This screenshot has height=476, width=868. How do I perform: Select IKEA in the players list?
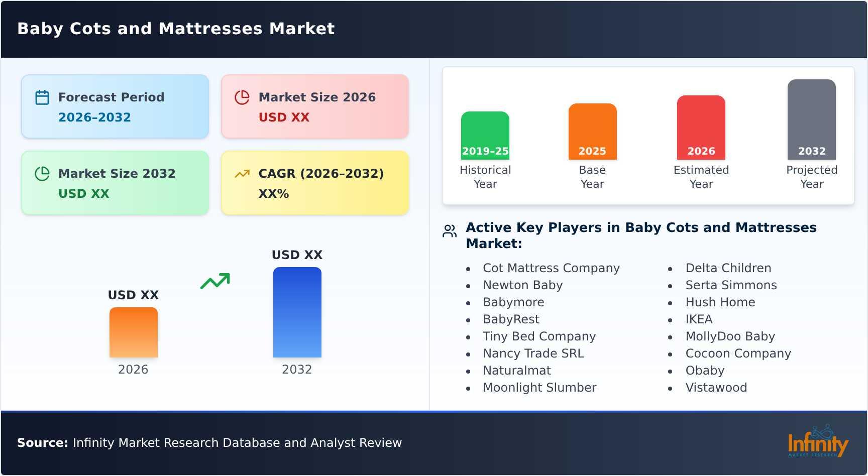(x=699, y=319)
